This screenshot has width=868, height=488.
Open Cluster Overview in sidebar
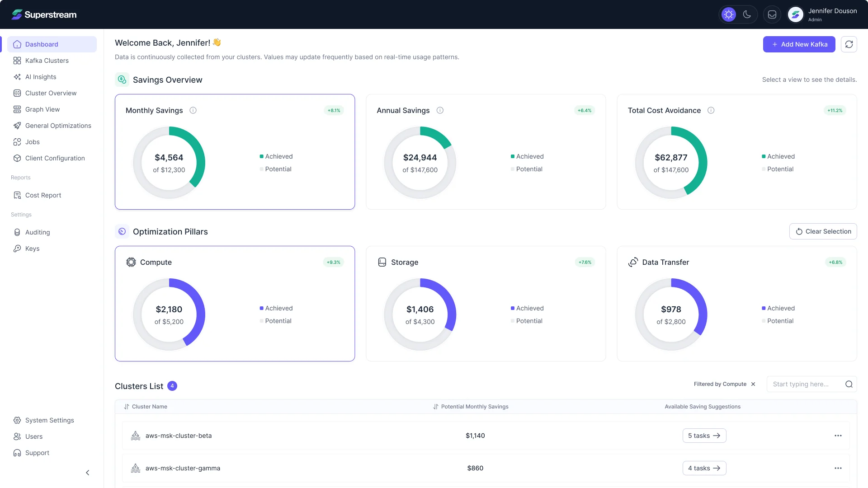[52, 93]
